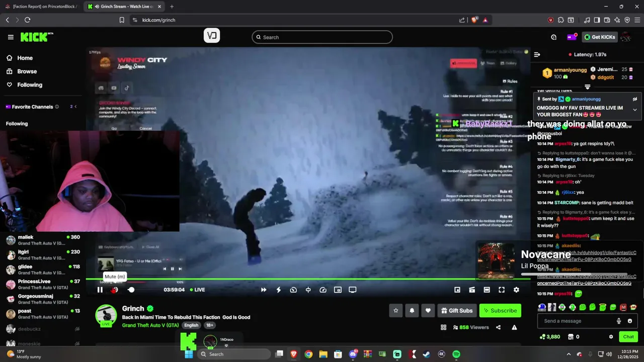Hide the pinned message
Image resolution: width=644 pixels, height=362 pixels.
pyautogui.click(x=635, y=99)
